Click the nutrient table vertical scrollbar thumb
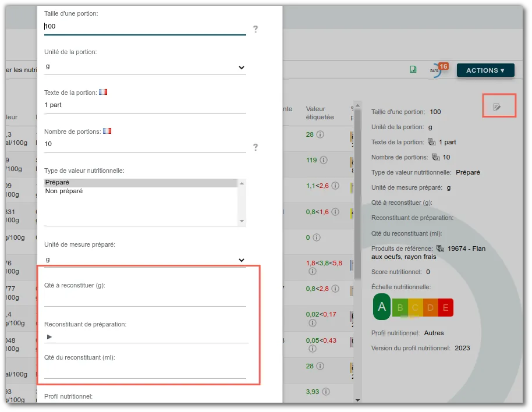This screenshot has height=412, width=532. pyautogui.click(x=357, y=193)
